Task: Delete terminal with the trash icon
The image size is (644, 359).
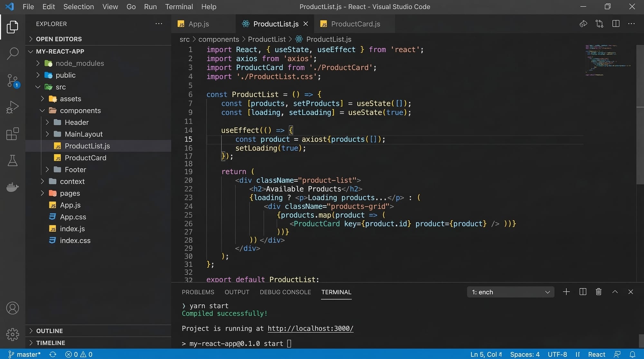Action: 599,292
